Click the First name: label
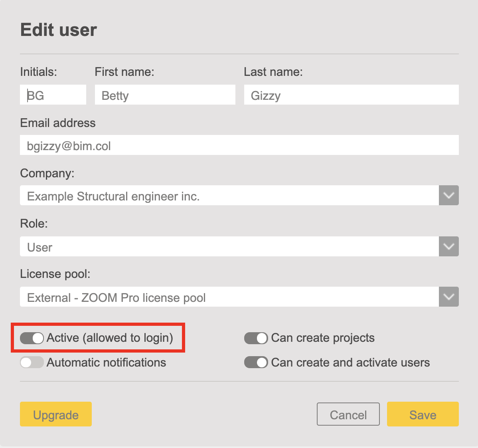 (124, 72)
